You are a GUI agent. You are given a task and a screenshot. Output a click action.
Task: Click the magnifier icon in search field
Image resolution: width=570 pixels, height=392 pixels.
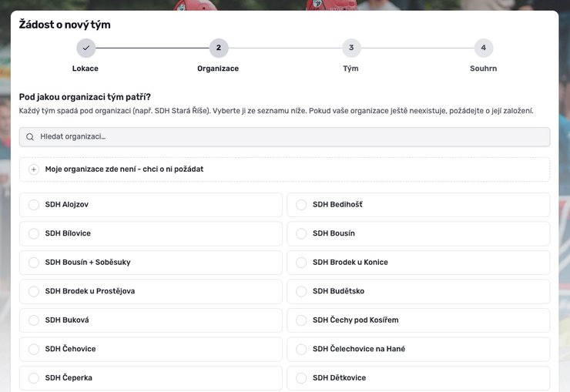[x=30, y=137]
